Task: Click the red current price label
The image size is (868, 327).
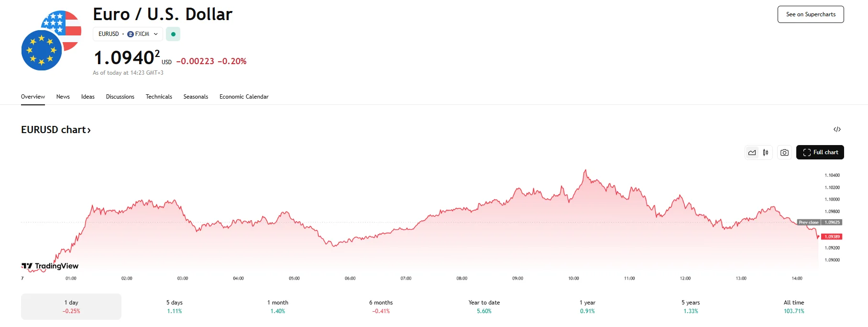Action: tap(832, 237)
